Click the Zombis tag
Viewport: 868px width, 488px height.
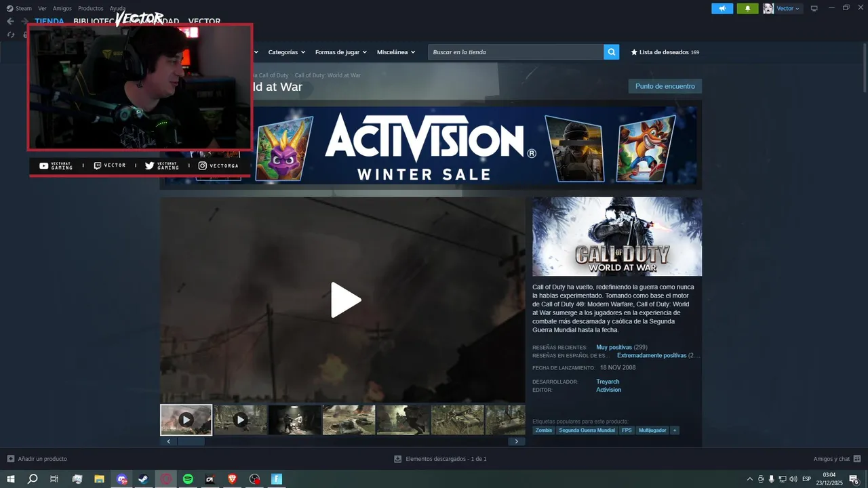pos(544,430)
